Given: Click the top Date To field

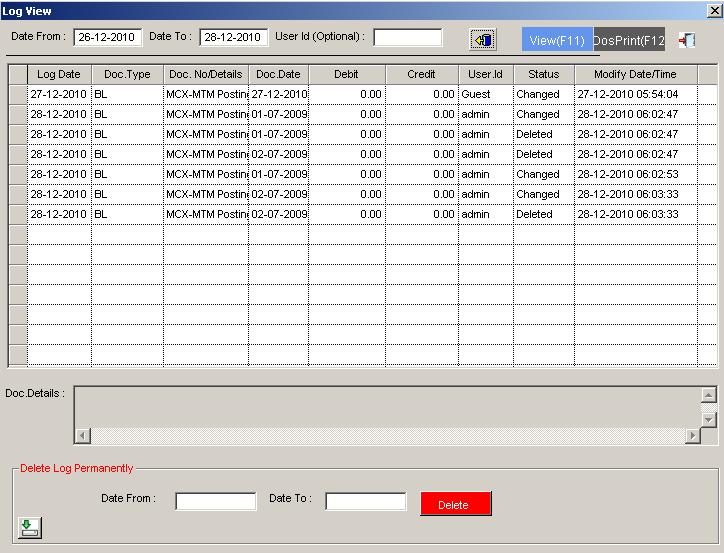Looking at the screenshot, I should (234, 38).
